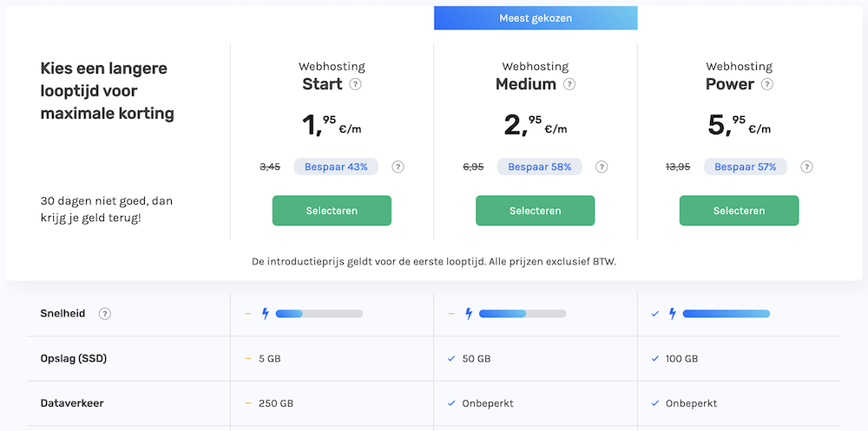The width and height of the screenshot is (868, 431).
Task: Click help icon next to Webhosting Start
Action: click(355, 85)
